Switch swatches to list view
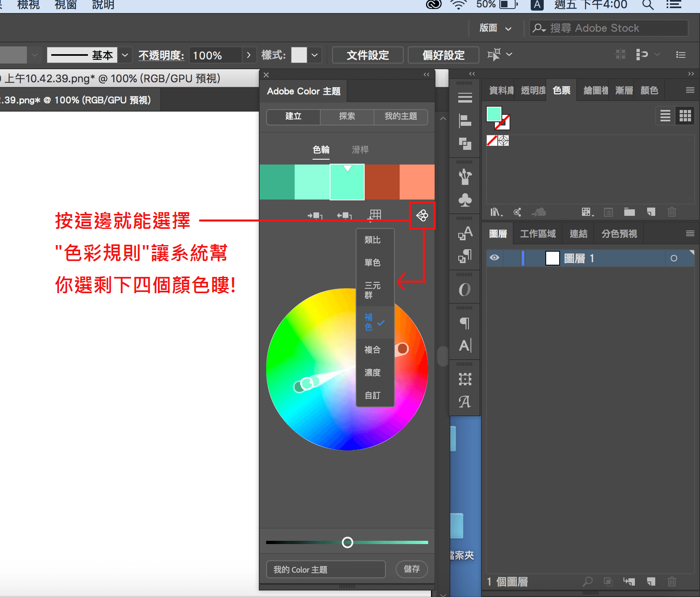The image size is (700, 597). (665, 116)
